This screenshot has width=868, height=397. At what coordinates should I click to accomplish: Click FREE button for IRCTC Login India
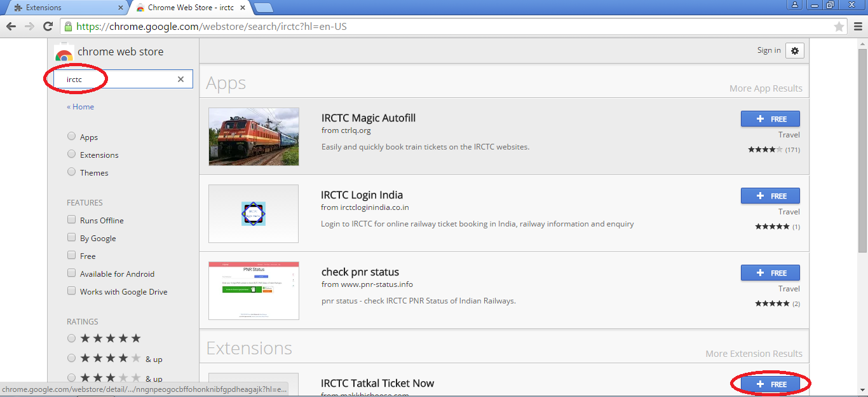coord(770,196)
